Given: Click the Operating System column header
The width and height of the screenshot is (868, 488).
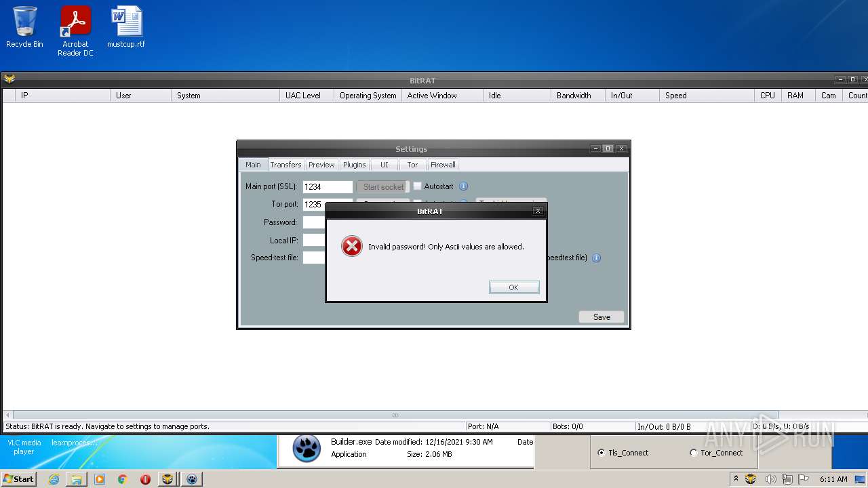Looking at the screenshot, I should (368, 96).
